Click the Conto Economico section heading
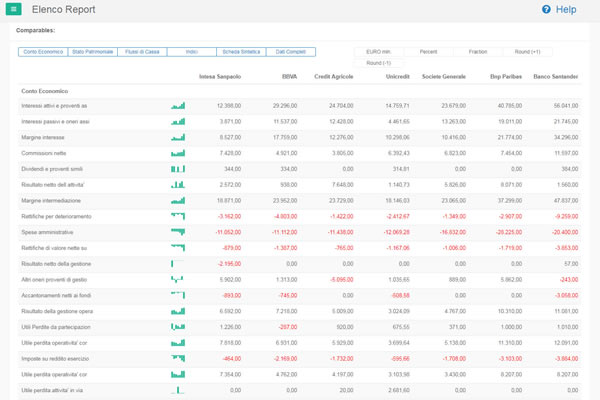 pyautogui.click(x=45, y=91)
